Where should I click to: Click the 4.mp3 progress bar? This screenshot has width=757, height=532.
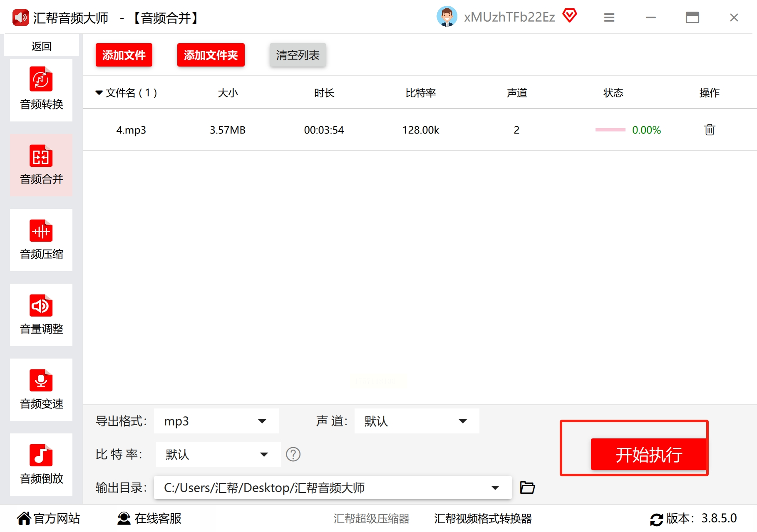(x=610, y=130)
